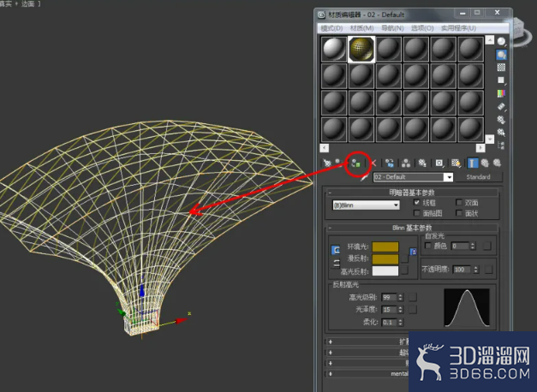This screenshot has height=392, width=537.
Task: Click the 不透明度 opacity map button
Action: tap(488, 270)
